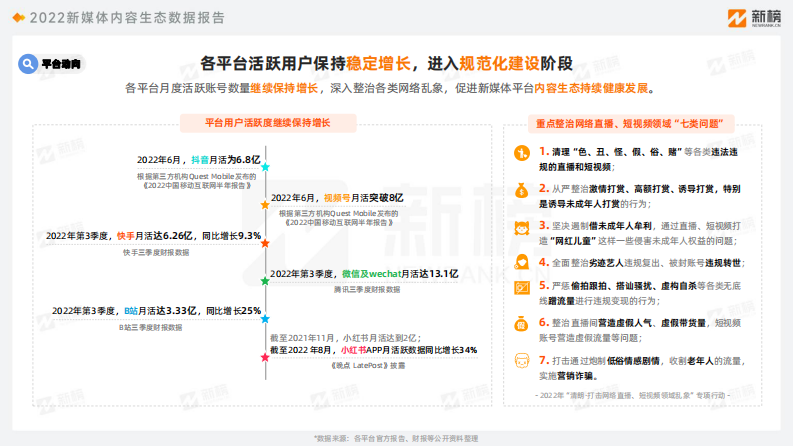The image size is (793, 446).
Task: Click the item 5 text 严惩偷拍跟拍、搭讪骚扰
Action: click(640, 293)
